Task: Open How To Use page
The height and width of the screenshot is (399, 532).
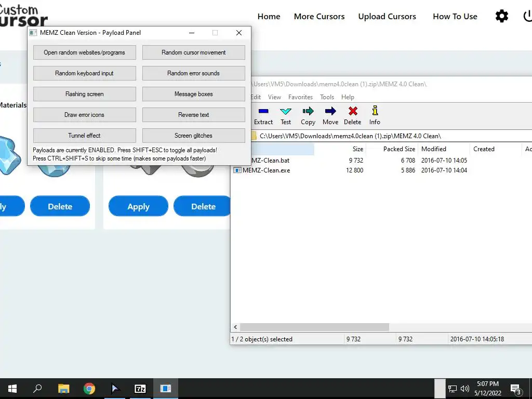Action: tap(455, 16)
